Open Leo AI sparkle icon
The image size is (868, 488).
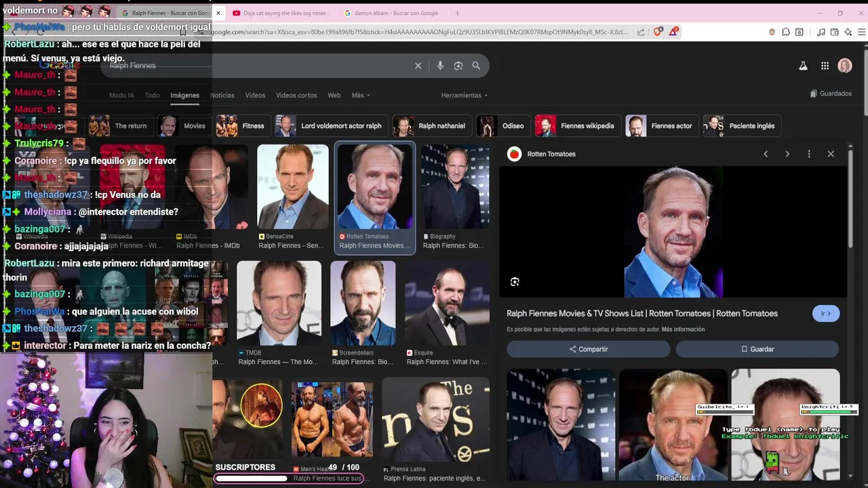pyautogui.click(x=848, y=32)
